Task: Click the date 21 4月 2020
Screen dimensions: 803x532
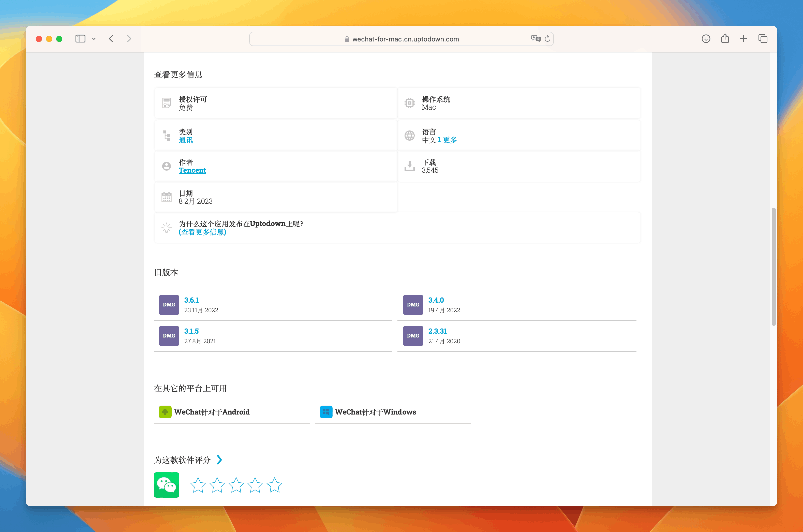Action: pos(444,341)
